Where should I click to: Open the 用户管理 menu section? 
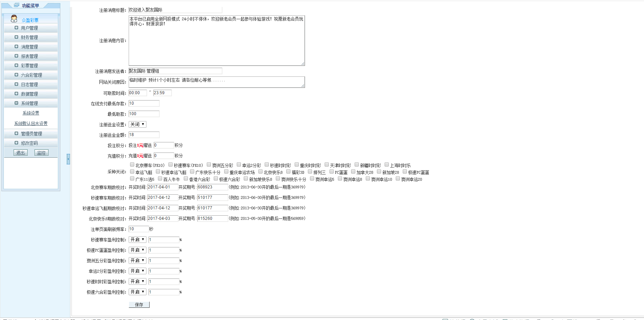coord(31,28)
